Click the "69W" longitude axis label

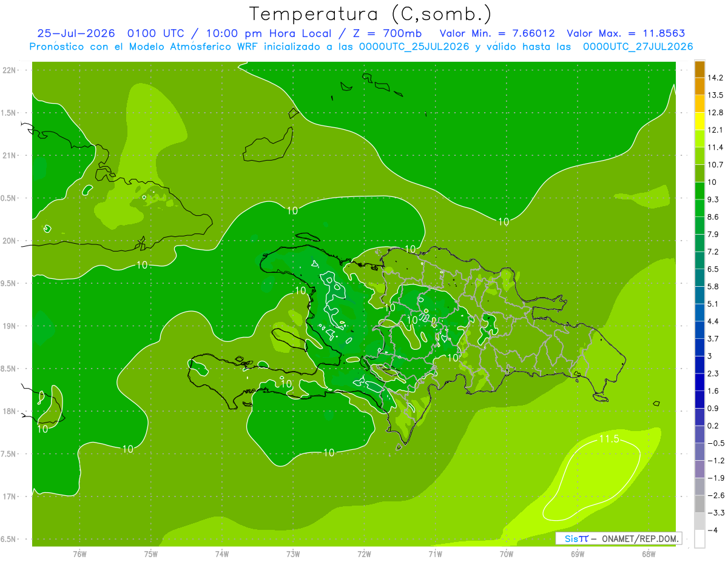[x=577, y=554]
